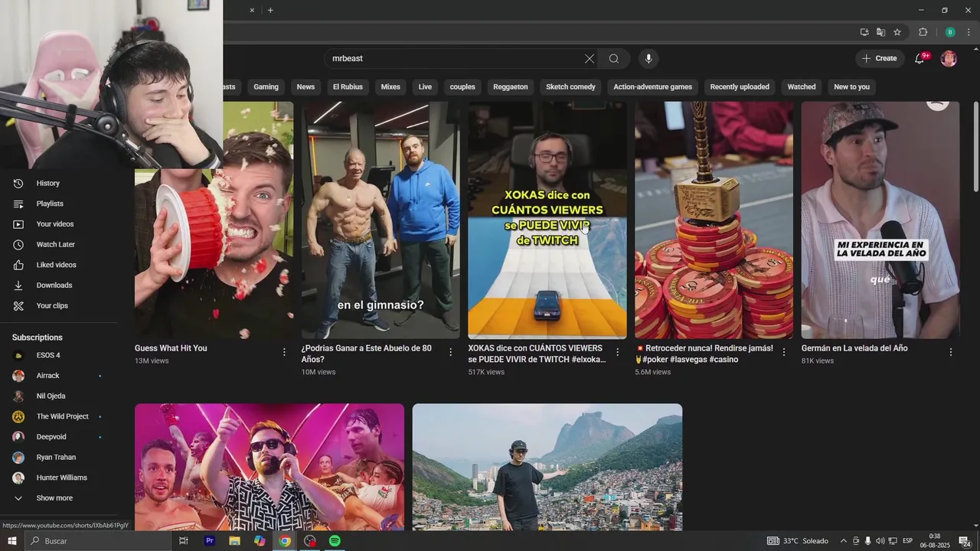Image resolution: width=980 pixels, height=551 pixels.
Task: Play the XOKAS Twitch viewers short thumbnail
Action: (x=547, y=220)
